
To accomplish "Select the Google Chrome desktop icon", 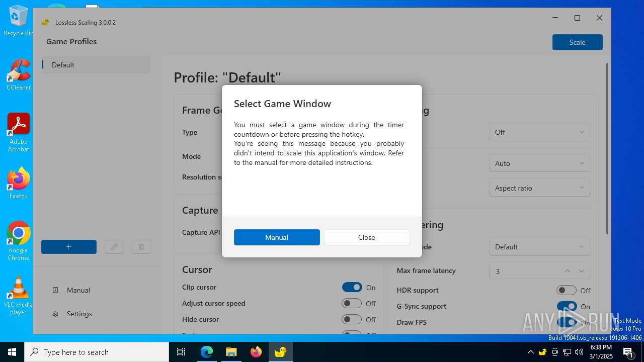I will pyautogui.click(x=18, y=241).
